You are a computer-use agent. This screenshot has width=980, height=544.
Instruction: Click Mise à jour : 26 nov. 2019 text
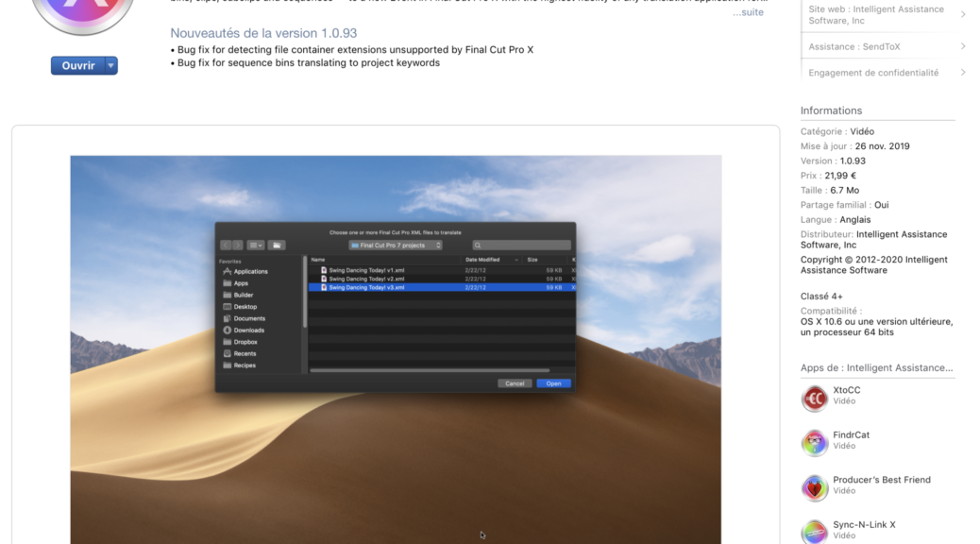[855, 146]
